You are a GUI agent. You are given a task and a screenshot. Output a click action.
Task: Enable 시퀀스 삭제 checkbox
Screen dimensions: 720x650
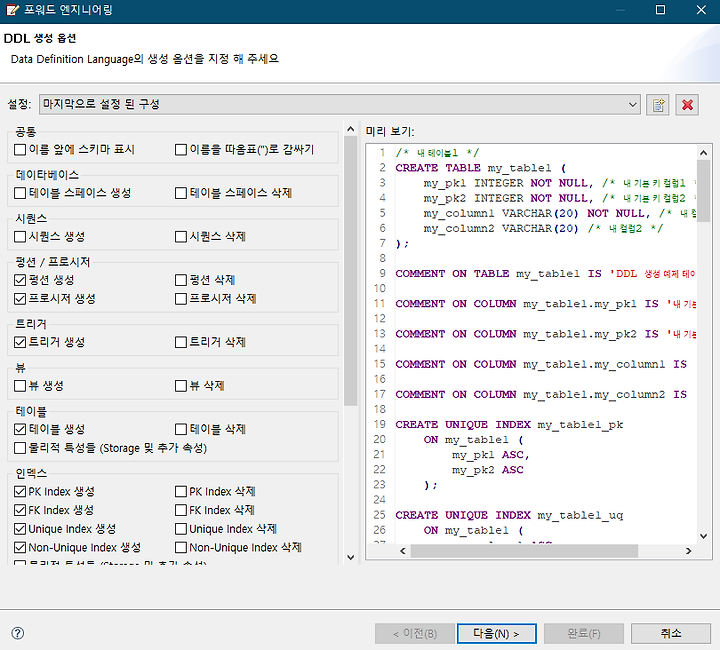181,236
